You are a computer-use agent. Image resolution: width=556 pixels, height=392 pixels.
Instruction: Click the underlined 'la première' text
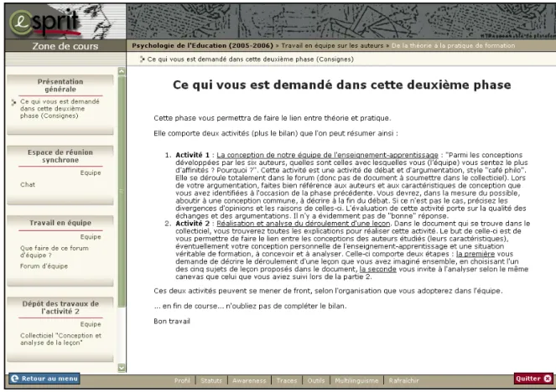(x=475, y=254)
